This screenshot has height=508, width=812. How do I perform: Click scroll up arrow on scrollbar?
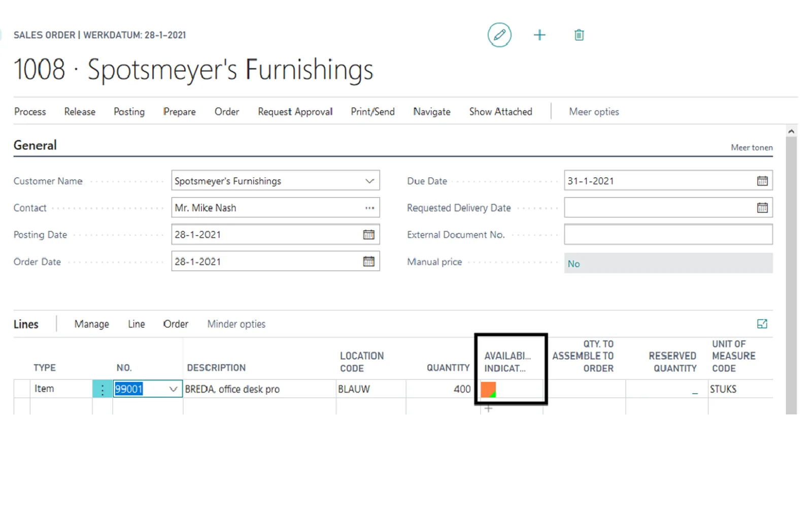pyautogui.click(x=791, y=132)
